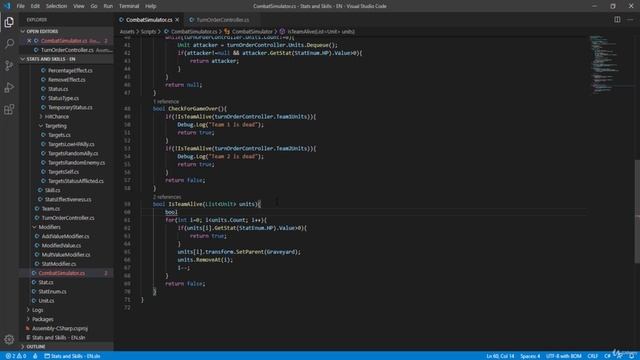640x360 pixels.
Task: Open TargetsSelf.cs file
Action: pyautogui.click(x=63, y=172)
